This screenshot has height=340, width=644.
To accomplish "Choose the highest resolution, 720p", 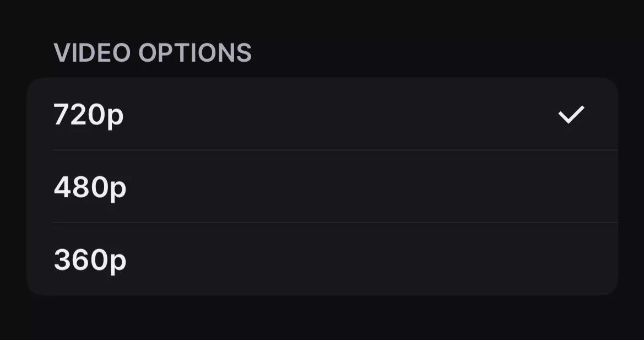I will 322,115.
